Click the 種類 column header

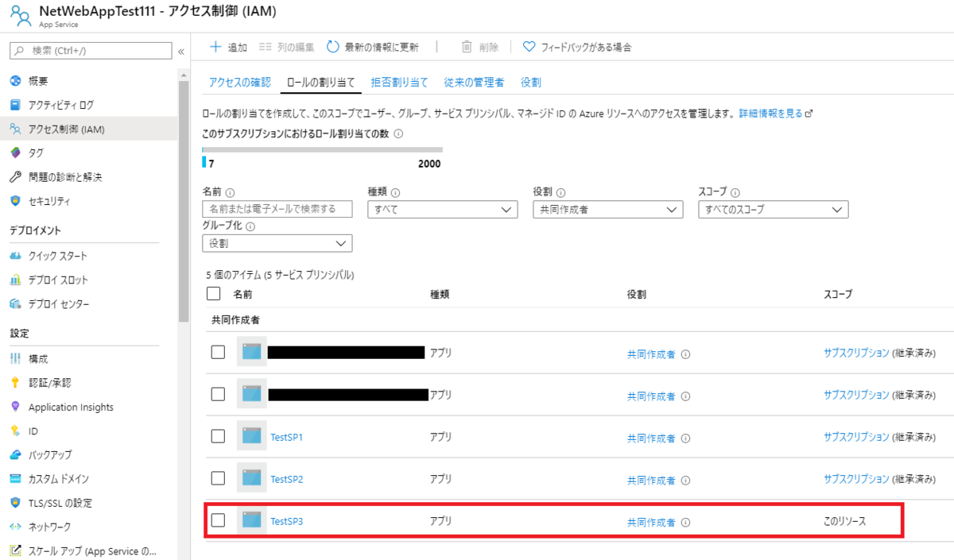click(440, 294)
